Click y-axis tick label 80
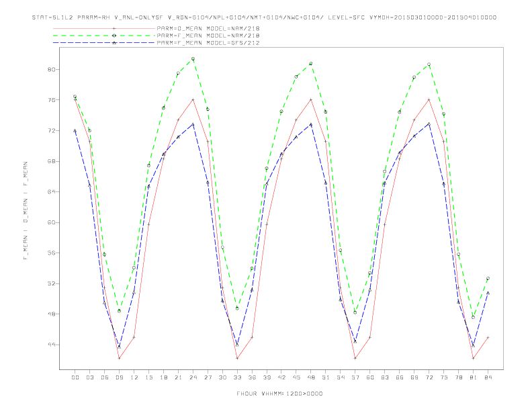 pyautogui.click(x=51, y=70)
